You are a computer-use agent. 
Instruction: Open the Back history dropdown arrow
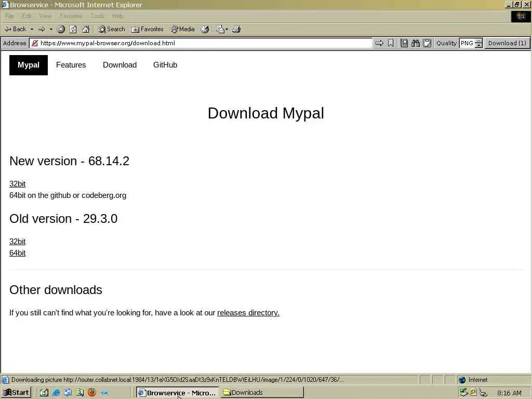[x=32, y=29]
